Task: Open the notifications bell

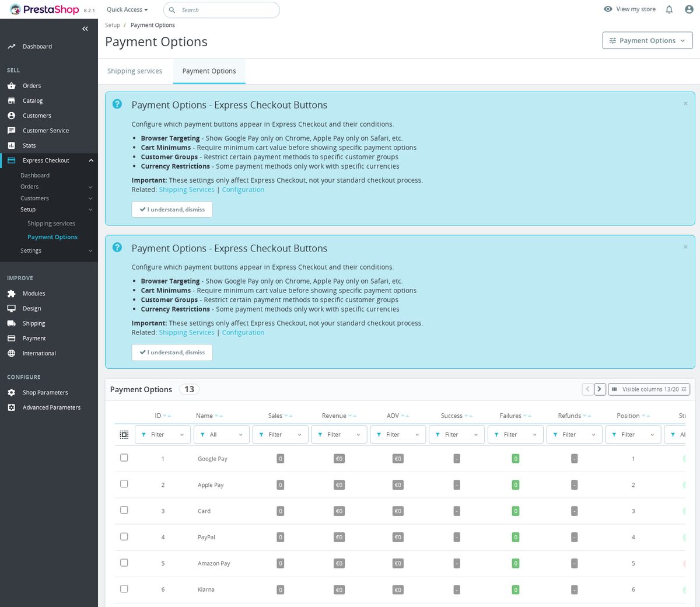Action: click(x=669, y=9)
